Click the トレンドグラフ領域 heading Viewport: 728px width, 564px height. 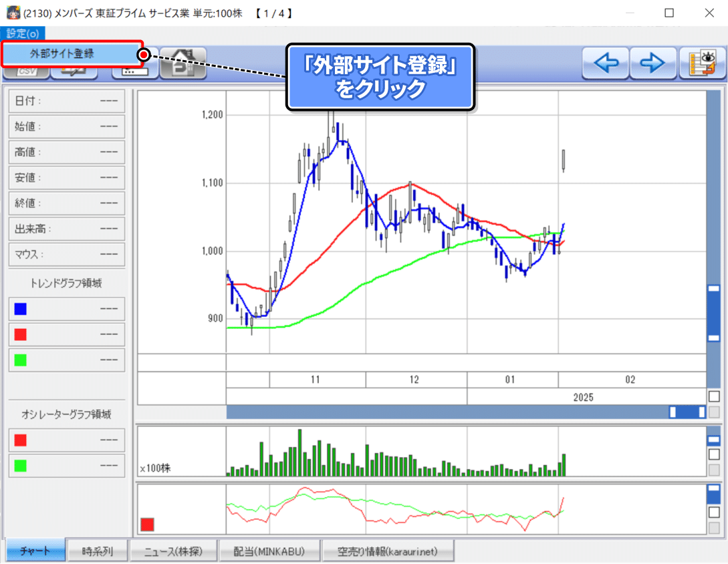click(66, 283)
